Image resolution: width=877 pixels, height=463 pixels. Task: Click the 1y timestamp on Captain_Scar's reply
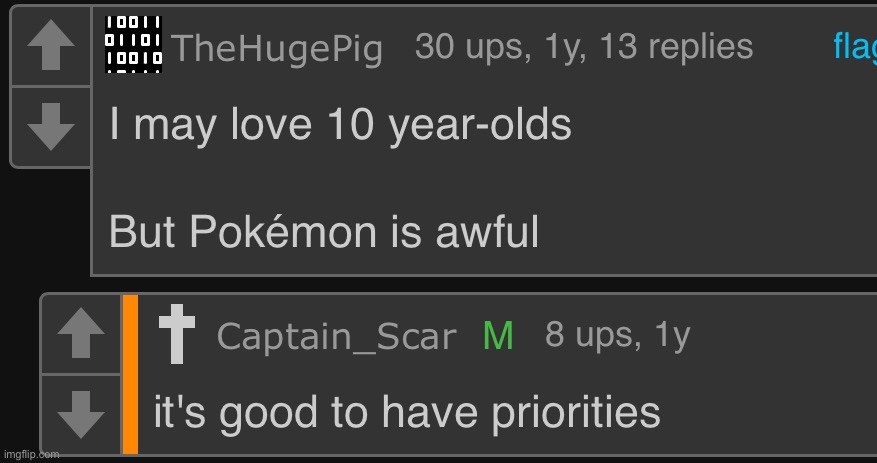click(x=673, y=336)
